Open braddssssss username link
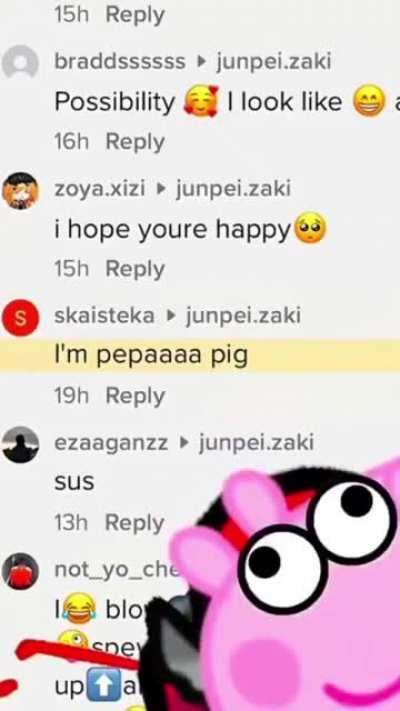Image resolution: width=400 pixels, height=711 pixels. (120, 62)
